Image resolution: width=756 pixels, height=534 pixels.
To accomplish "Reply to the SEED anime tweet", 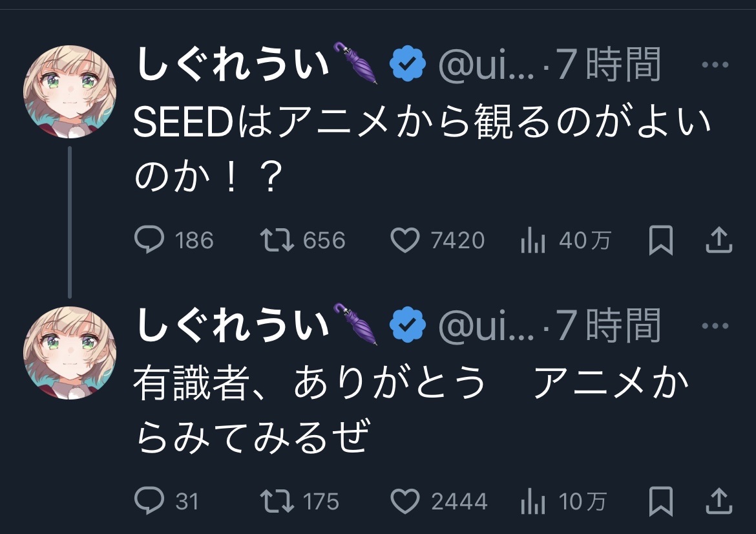I will point(149,240).
